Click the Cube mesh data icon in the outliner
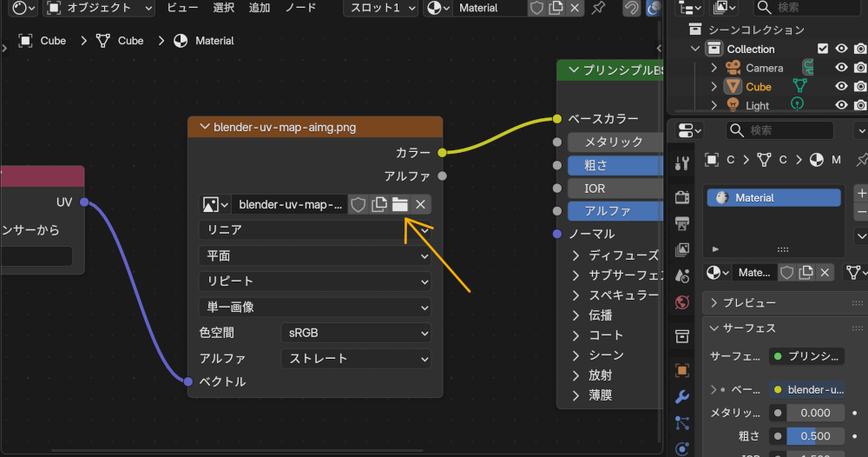The width and height of the screenshot is (868, 457). click(800, 86)
